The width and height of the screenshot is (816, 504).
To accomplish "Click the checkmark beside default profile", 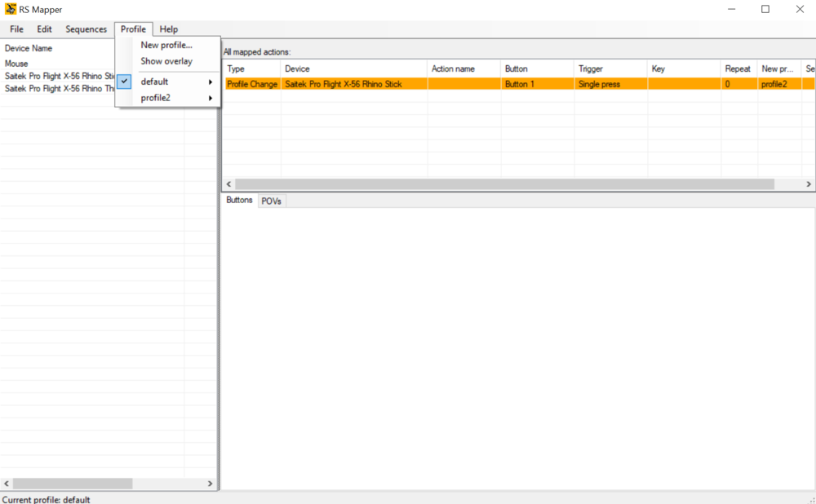I will tap(124, 82).
